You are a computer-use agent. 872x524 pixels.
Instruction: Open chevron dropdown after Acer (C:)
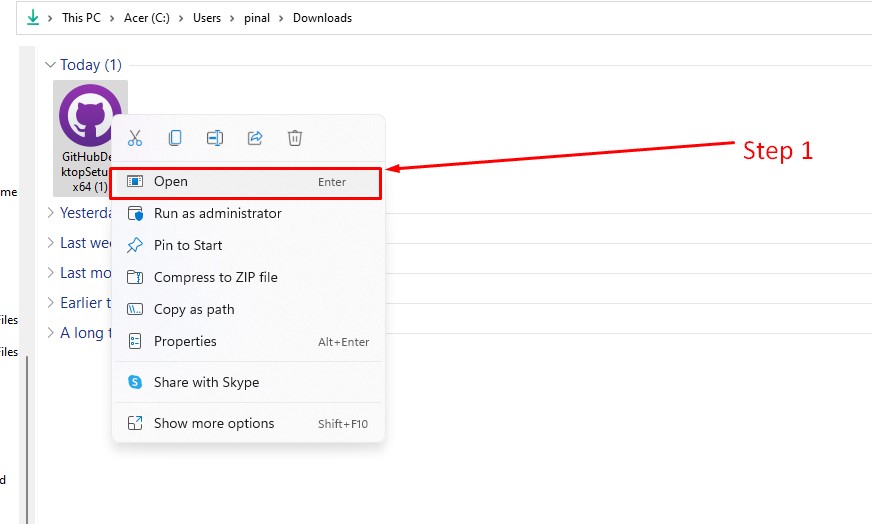(x=181, y=18)
